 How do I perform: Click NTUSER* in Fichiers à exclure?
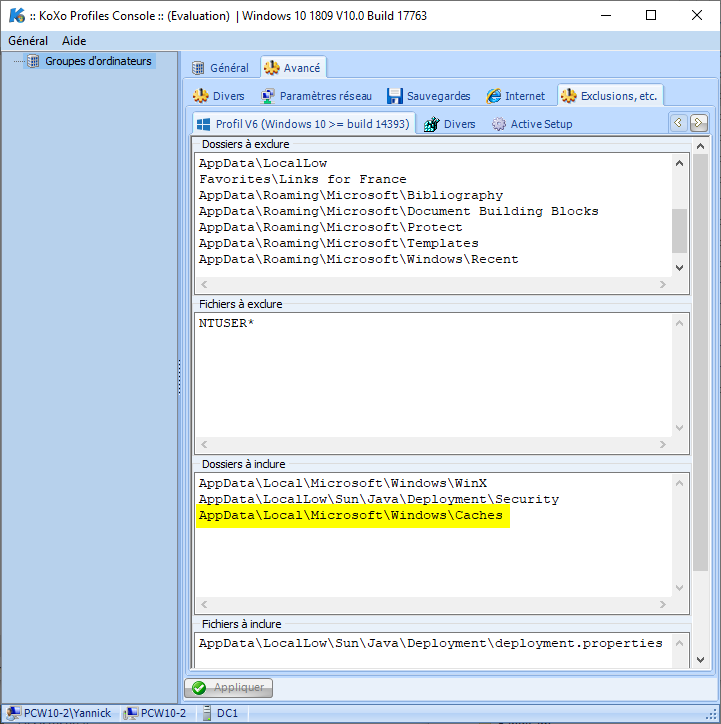226,323
